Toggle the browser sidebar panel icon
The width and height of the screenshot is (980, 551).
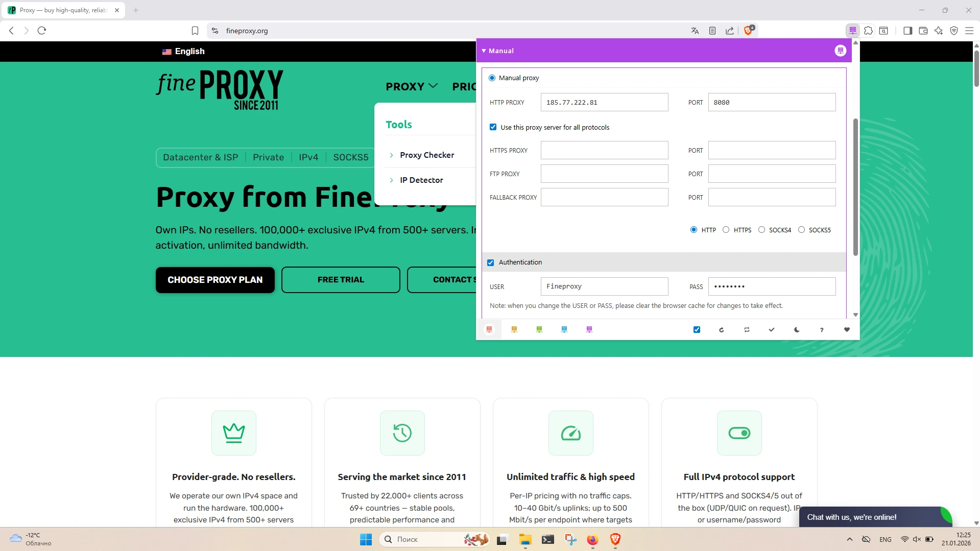907,31
